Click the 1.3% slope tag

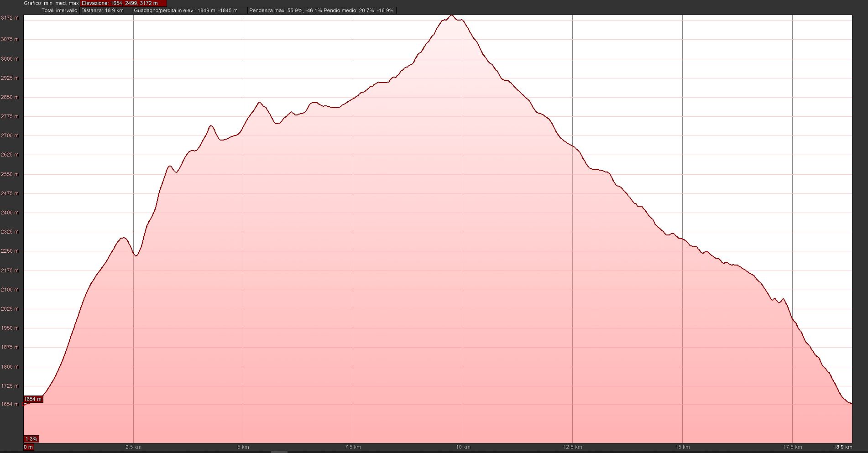[x=31, y=439]
